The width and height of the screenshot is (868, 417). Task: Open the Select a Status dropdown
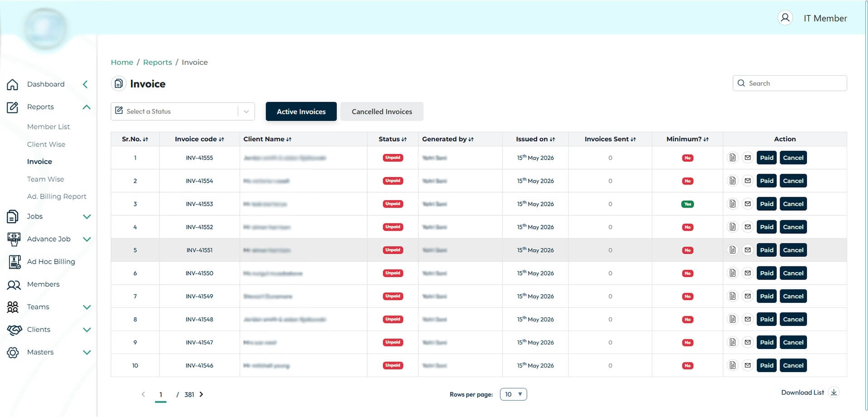[182, 112]
